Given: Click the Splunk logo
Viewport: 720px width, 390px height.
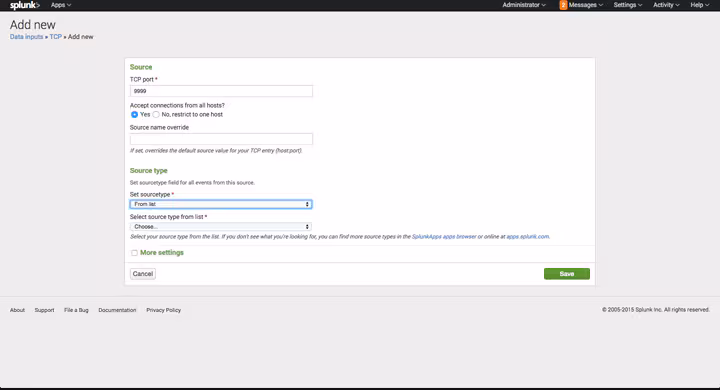Looking at the screenshot, I should point(25,5).
